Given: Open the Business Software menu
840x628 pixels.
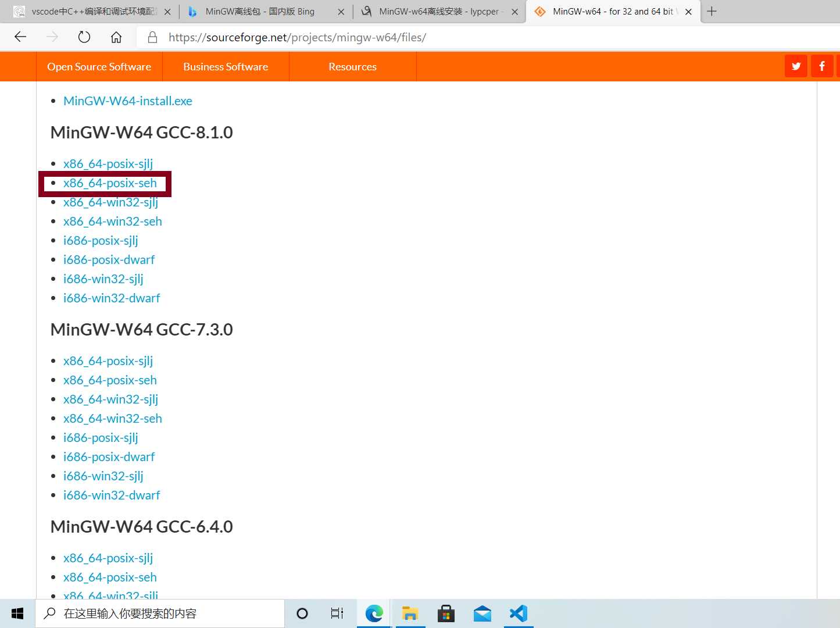Looking at the screenshot, I should pyautogui.click(x=226, y=66).
